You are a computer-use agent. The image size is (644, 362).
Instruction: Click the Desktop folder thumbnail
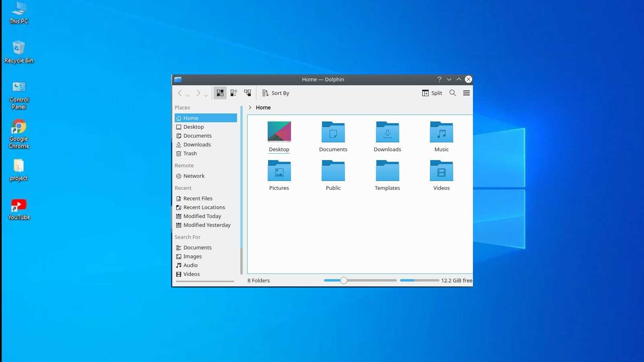279,132
